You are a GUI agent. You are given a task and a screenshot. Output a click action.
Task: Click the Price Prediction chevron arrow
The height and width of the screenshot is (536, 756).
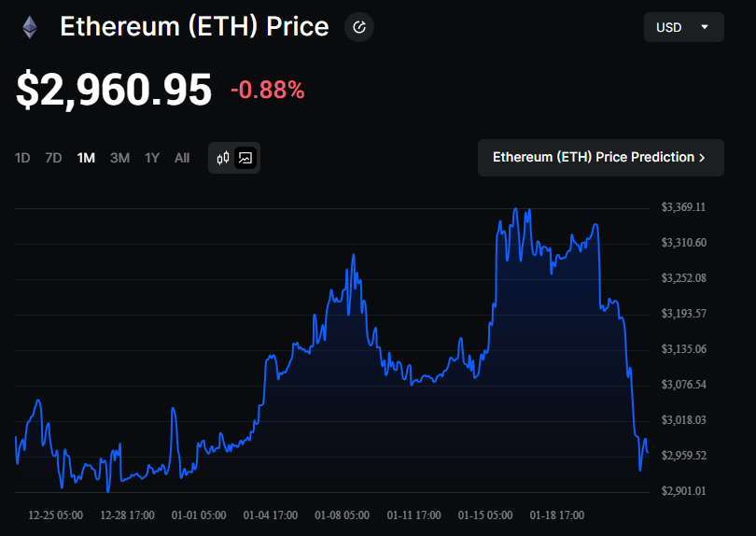pyautogui.click(x=702, y=158)
